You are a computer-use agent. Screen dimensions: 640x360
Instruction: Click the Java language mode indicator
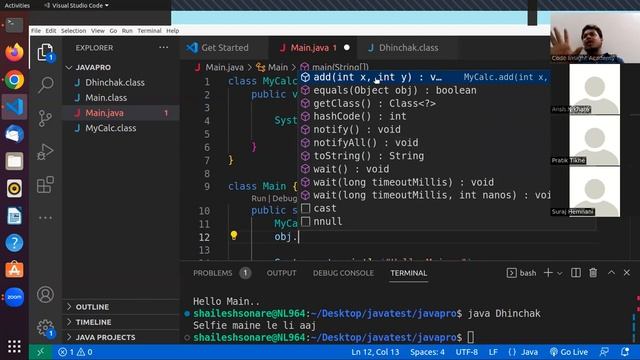529,352
